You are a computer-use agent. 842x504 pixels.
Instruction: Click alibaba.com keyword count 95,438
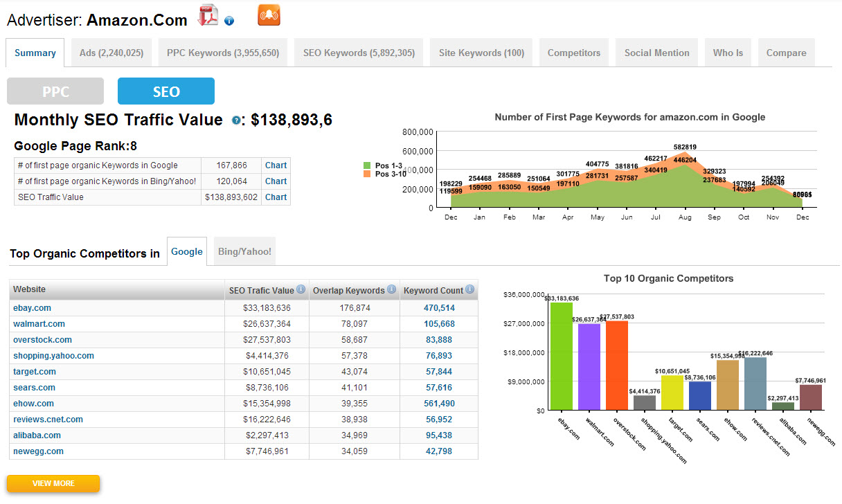[439, 435]
